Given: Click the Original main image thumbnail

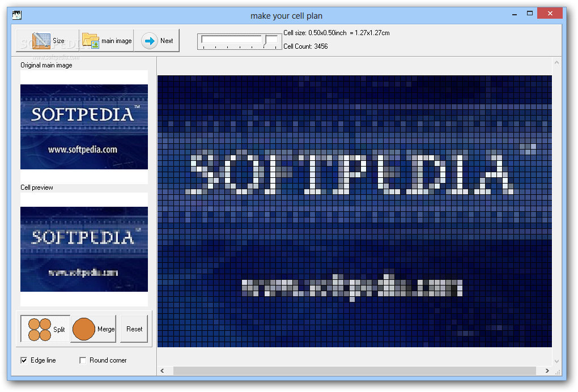Looking at the screenshot, I should [x=84, y=127].
